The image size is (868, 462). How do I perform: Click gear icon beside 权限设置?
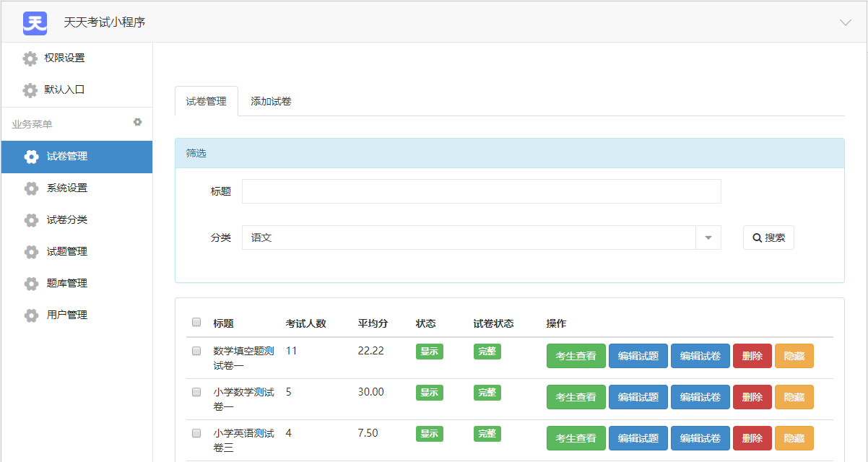point(30,58)
